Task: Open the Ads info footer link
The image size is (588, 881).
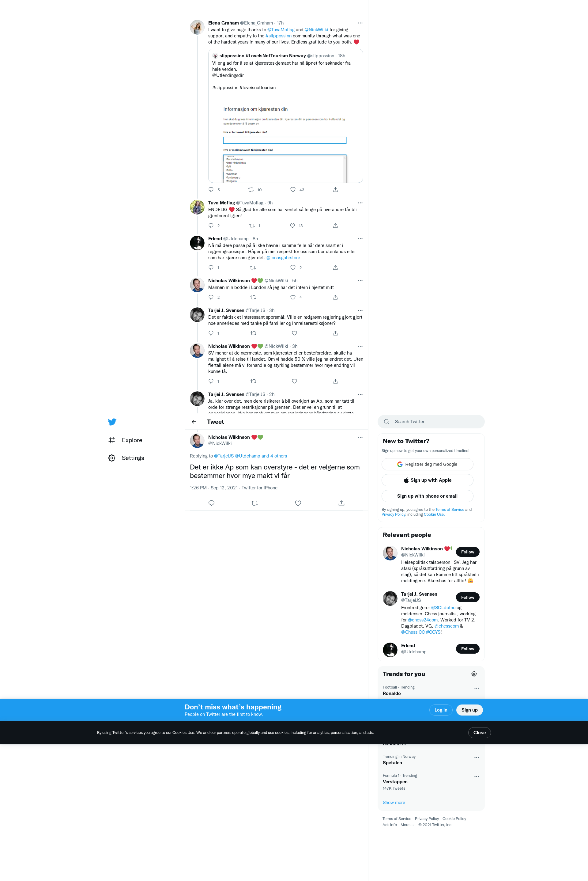Action: click(390, 825)
